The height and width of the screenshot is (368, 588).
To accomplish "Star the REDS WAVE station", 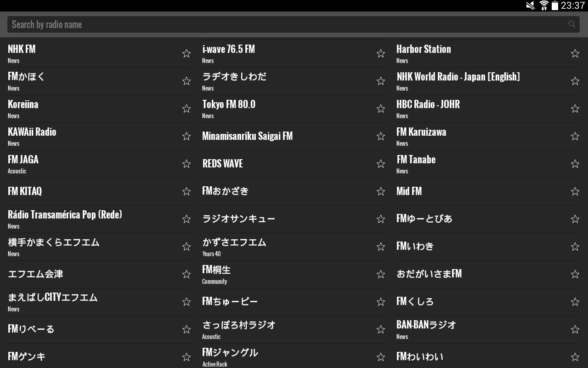I will [380, 164].
